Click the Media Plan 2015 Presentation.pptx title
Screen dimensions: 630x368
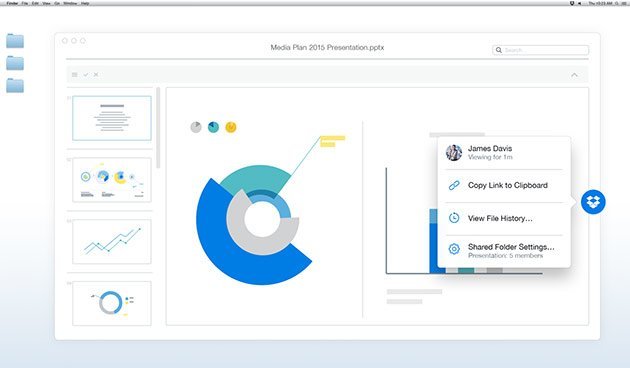[327, 47]
